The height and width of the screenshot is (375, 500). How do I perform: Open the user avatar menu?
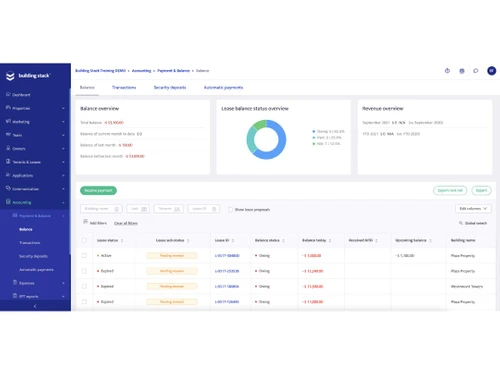click(x=491, y=71)
